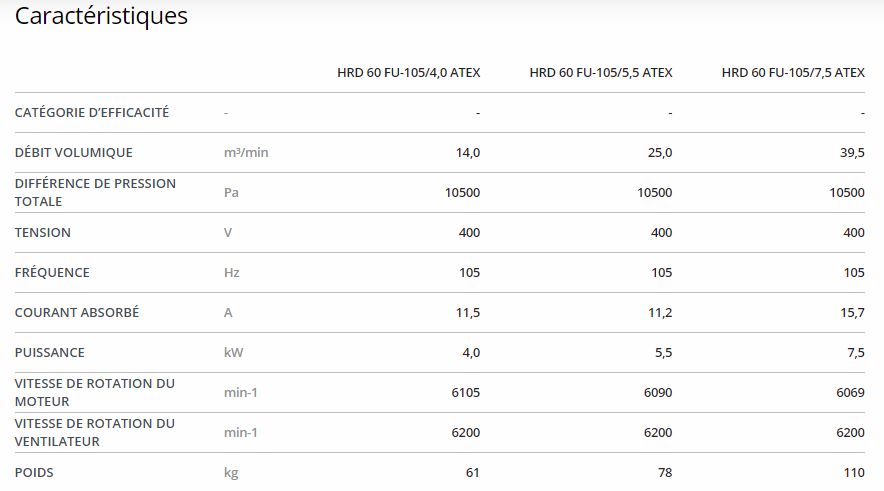Click the Vitesse de rotation du moteur label
The height and width of the screenshot is (491, 884).
pos(94,392)
